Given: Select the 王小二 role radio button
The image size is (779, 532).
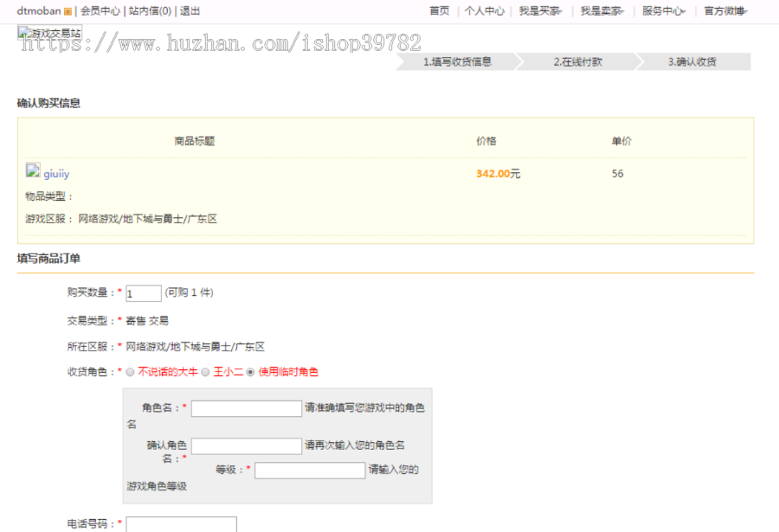Looking at the screenshot, I should click(206, 372).
